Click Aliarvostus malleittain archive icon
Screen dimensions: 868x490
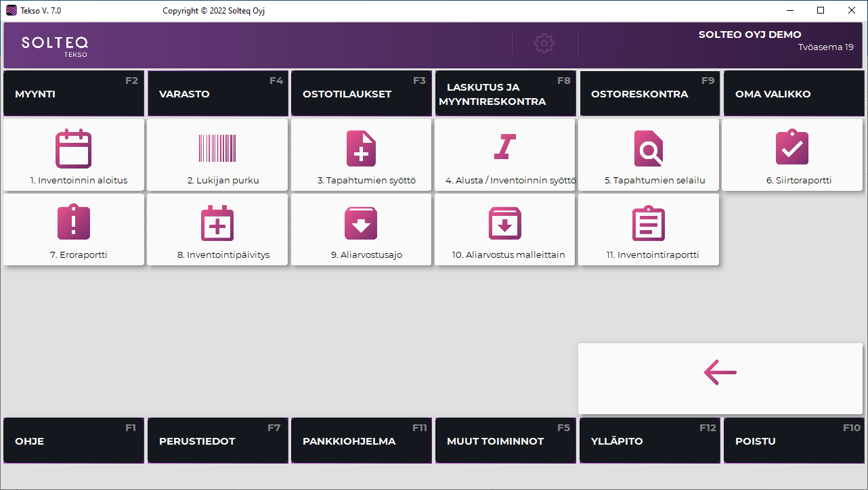point(504,223)
